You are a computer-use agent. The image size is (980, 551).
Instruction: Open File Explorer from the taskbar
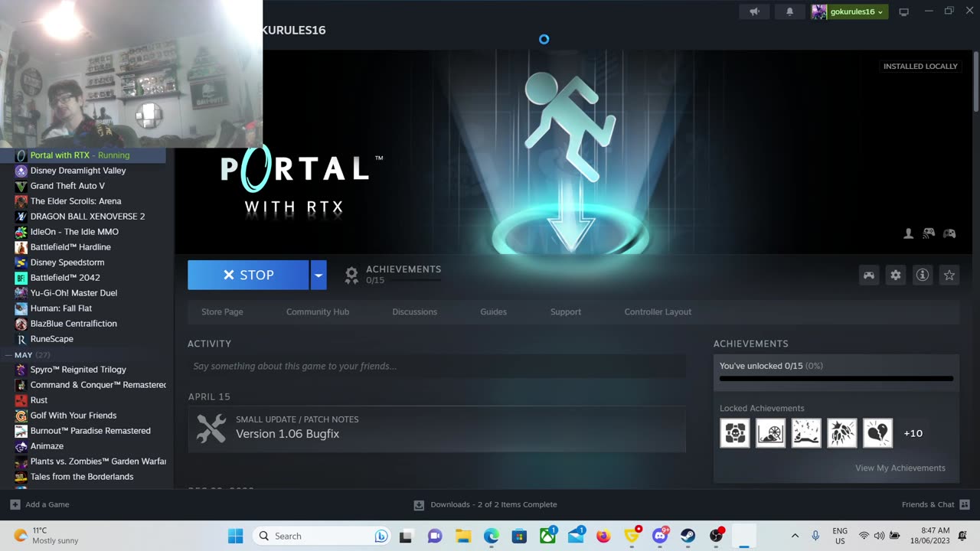pyautogui.click(x=462, y=536)
